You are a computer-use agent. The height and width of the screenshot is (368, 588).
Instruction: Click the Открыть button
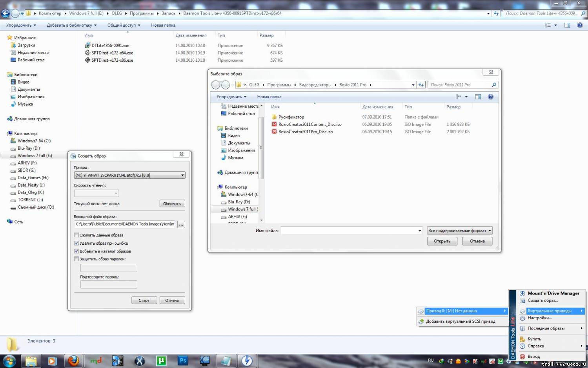point(442,241)
